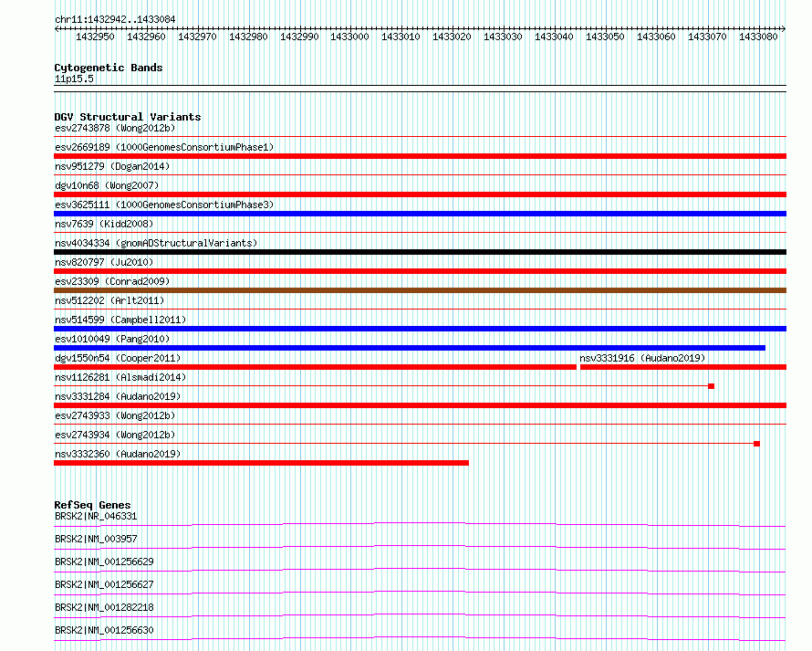This screenshot has height=651, width=812.
Task: Open variant nsv1126281 (Alsmadi2014)
Action: coord(120,377)
